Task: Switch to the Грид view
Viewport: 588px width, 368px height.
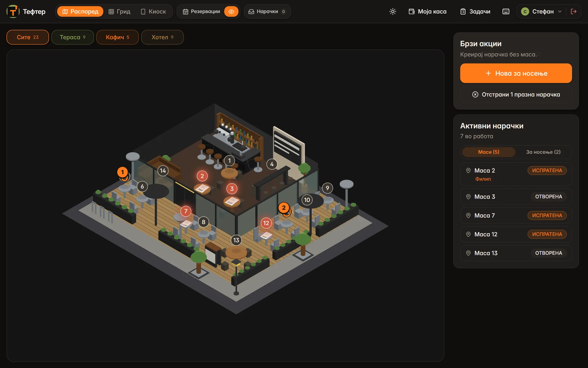Action: [x=119, y=11]
